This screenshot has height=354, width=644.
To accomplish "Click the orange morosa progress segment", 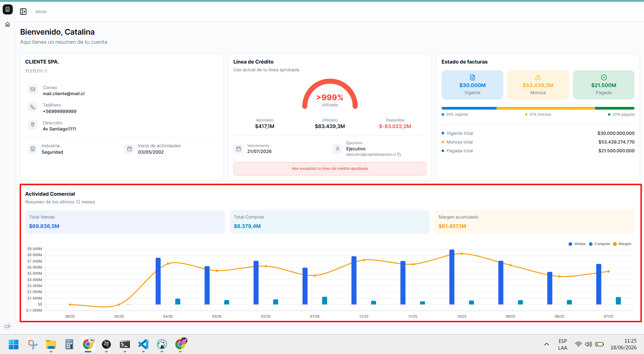I will 546,108.
